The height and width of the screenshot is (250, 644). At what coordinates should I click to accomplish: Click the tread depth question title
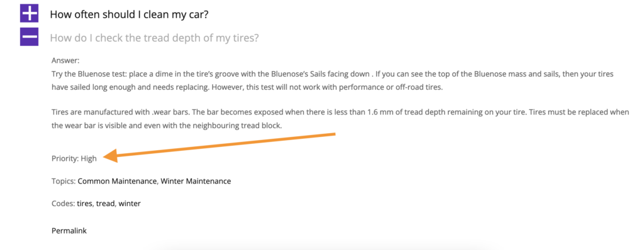pyautogui.click(x=155, y=38)
